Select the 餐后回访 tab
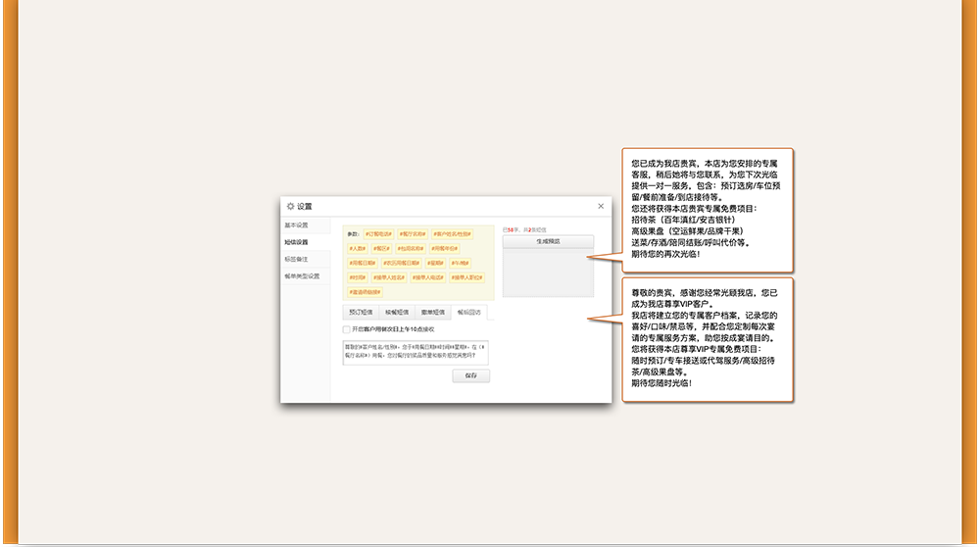The height and width of the screenshot is (547, 980). [469, 313]
